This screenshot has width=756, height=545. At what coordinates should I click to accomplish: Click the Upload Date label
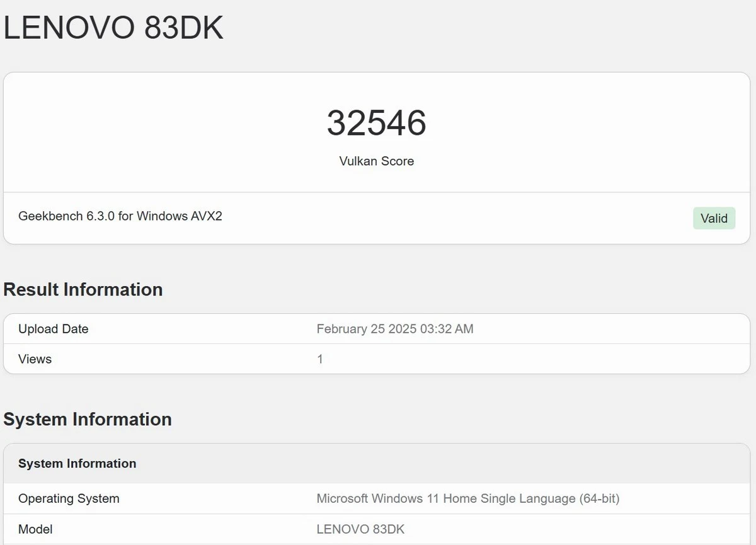[x=54, y=329]
